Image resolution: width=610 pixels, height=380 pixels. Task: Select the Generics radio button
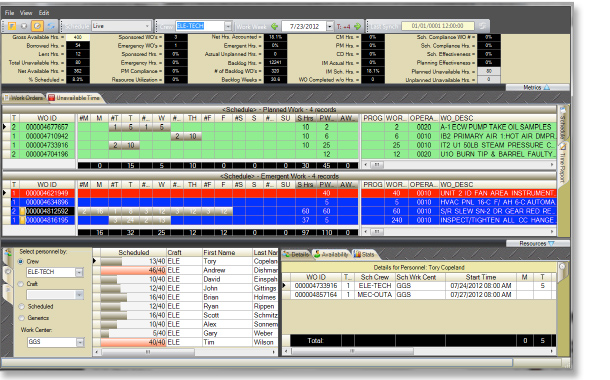(x=21, y=318)
